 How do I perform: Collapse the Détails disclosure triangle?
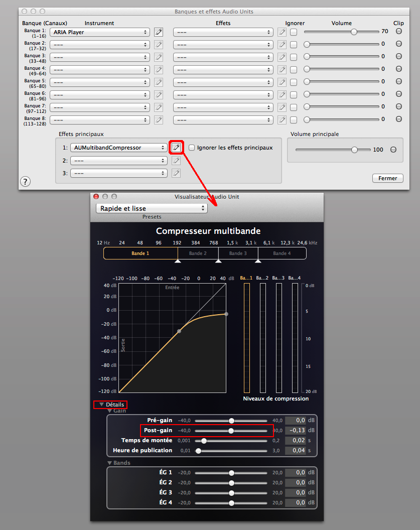pos(101,405)
